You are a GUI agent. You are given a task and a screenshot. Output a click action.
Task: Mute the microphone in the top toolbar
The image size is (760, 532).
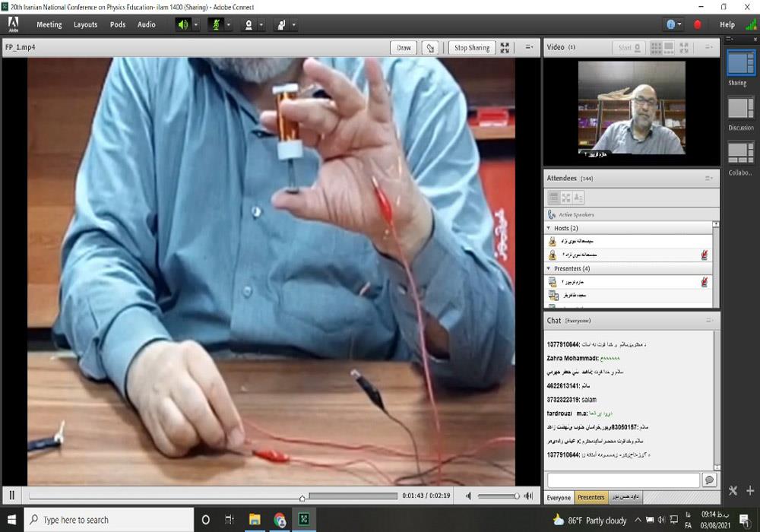215,24
